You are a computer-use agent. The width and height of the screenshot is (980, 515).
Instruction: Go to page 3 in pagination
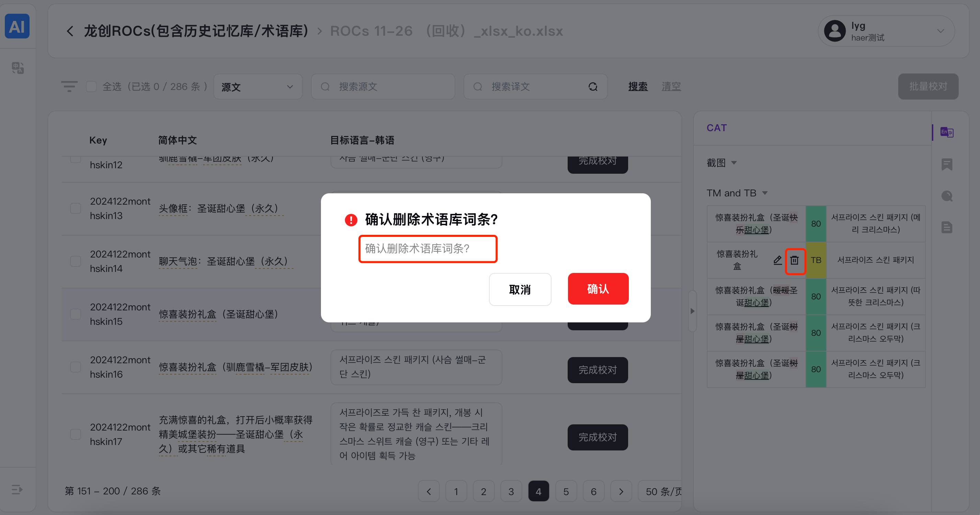point(511,491)
